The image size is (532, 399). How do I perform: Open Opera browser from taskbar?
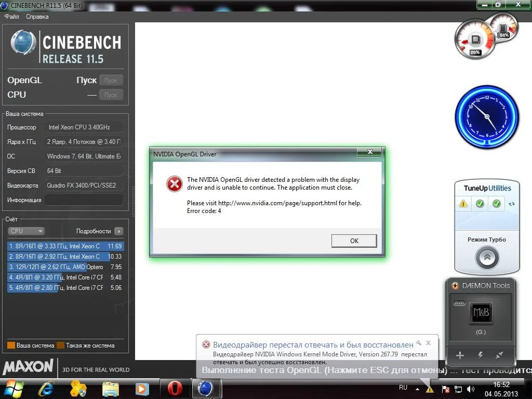pos(175,389)
